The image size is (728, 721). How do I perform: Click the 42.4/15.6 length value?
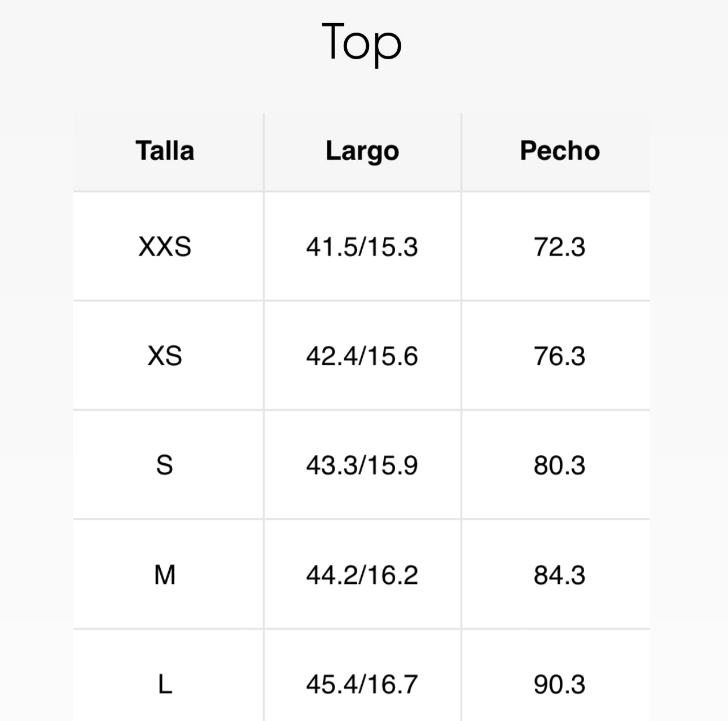coord(362,356)
